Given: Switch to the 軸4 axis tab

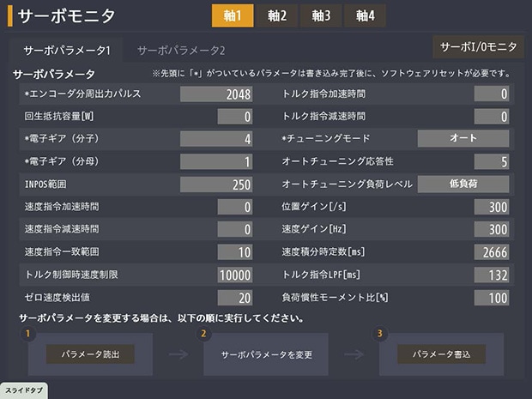Looking at the screenshot, I should coord(366,15).
